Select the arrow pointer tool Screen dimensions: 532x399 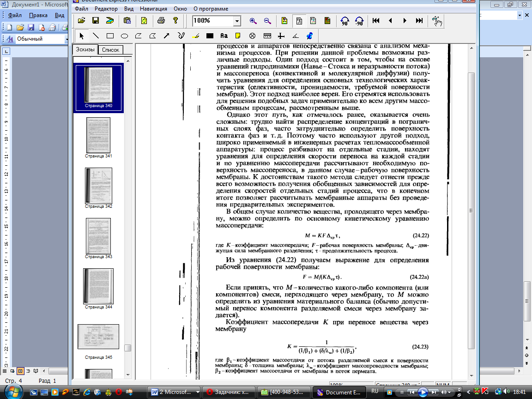click(81, 36)
